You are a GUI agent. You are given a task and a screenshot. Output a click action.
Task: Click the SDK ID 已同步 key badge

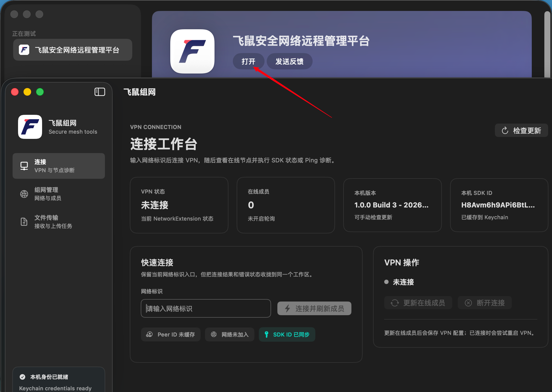pos(287,334)
